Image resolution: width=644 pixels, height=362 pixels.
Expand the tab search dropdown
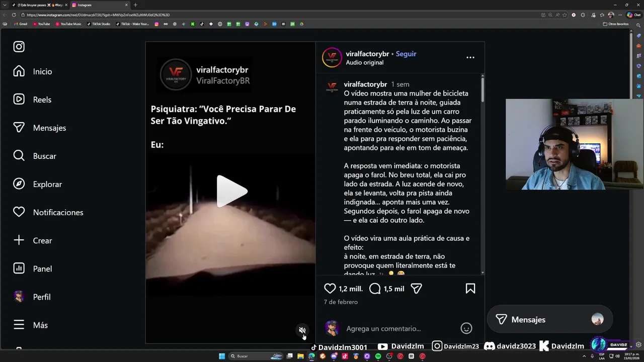5,5
